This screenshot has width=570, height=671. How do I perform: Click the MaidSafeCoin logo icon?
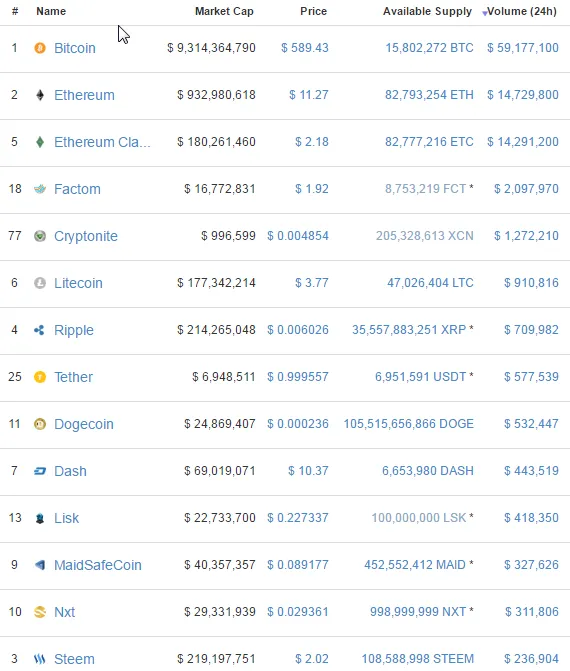40,565
